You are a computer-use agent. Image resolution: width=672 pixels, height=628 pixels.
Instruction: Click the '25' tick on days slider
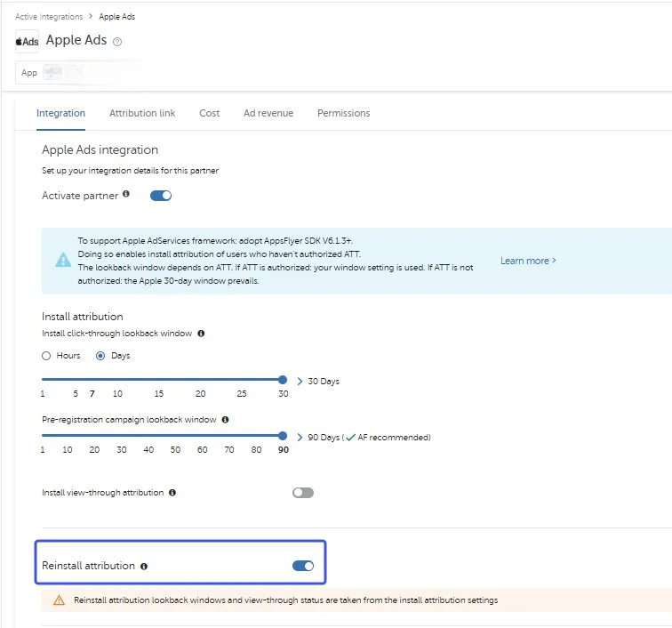tap(242, 393)
